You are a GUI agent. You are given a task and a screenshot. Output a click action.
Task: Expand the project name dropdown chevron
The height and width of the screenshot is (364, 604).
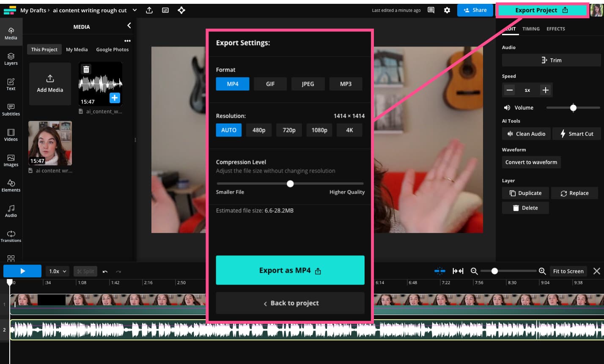click(135, 10)
